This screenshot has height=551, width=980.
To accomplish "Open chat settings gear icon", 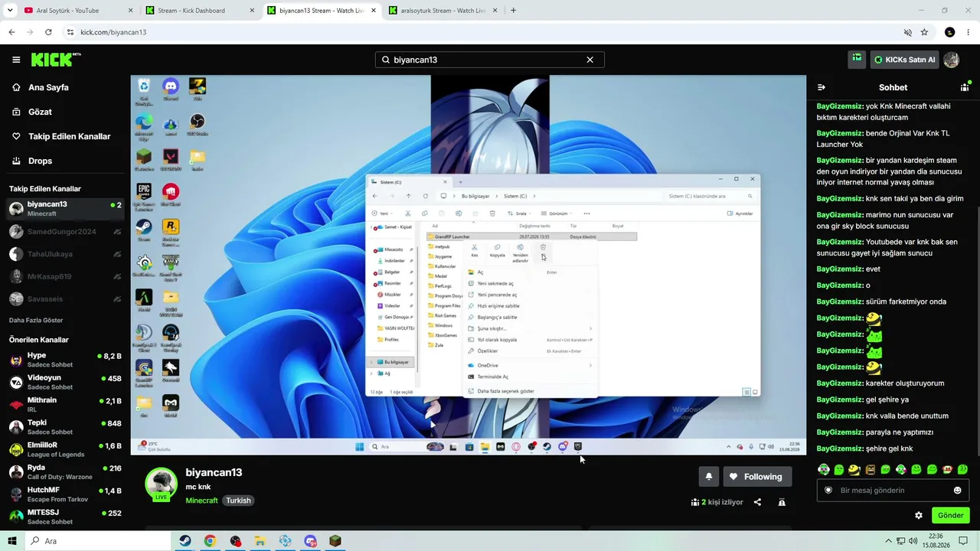I will click(919, 515).
